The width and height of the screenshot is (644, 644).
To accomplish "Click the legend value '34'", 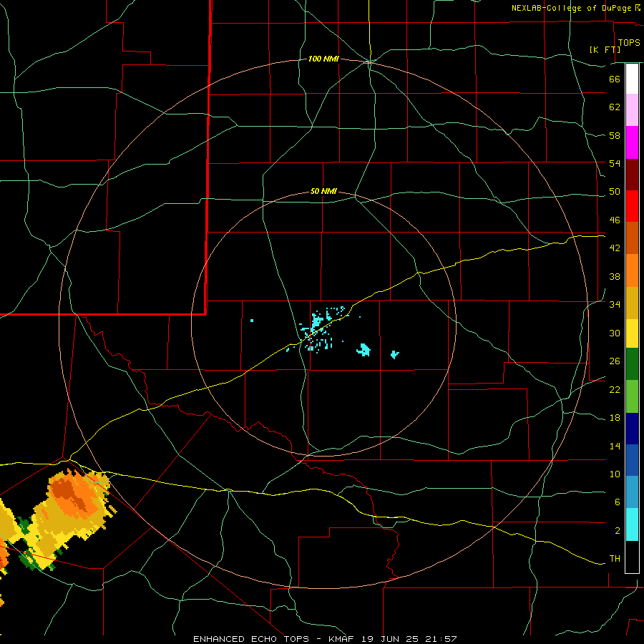I will (x=615, y=305).
